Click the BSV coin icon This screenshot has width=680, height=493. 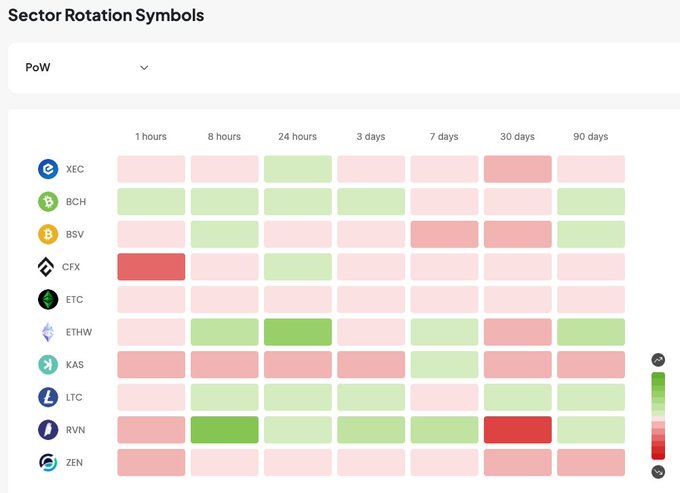[x=48, y=234]
